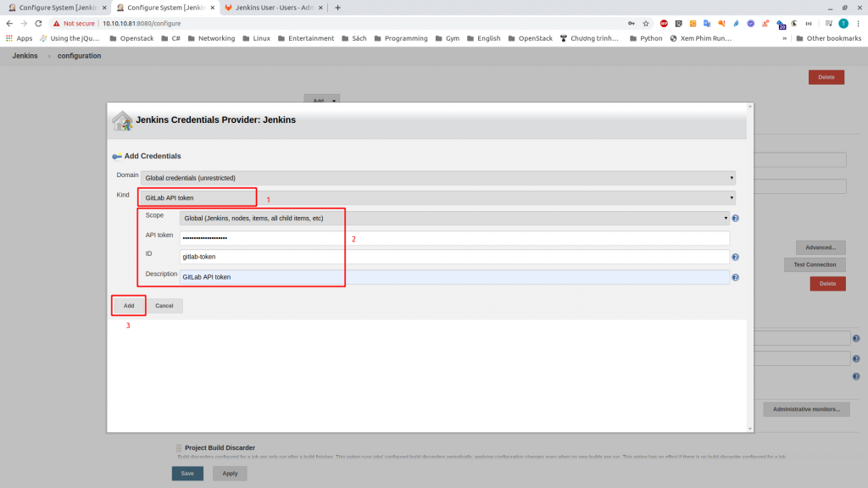The height and width of the screenshot is (488, 868).
Task: Expand the Other bookmarks folder
Action: 828,38
